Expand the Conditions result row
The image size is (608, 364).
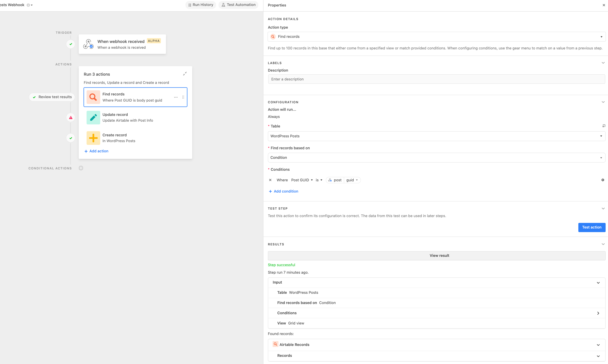[x=598, y=313]
